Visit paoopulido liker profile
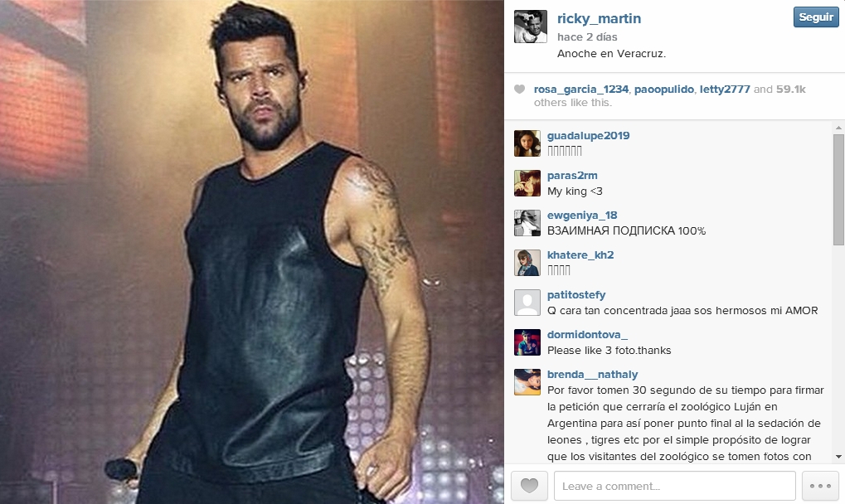Image resolution: width=845 pixels, height=504 pixels. pyautogui.click(x=664, y=90)
